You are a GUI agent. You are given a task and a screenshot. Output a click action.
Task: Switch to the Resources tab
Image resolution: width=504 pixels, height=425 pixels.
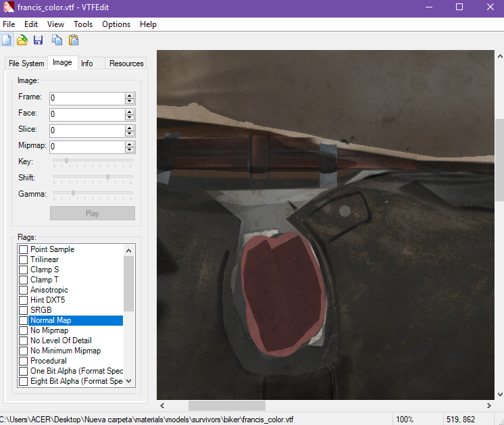(x=126, y=64)
